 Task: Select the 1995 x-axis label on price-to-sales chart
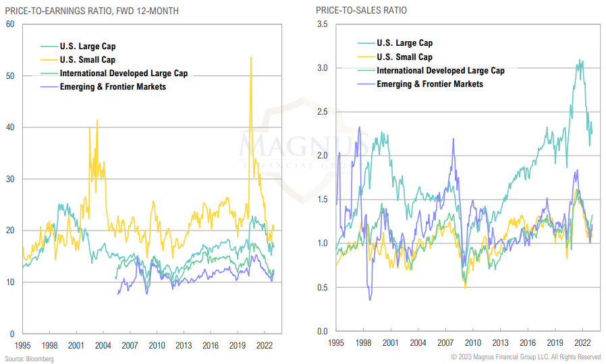coord(336,342)
